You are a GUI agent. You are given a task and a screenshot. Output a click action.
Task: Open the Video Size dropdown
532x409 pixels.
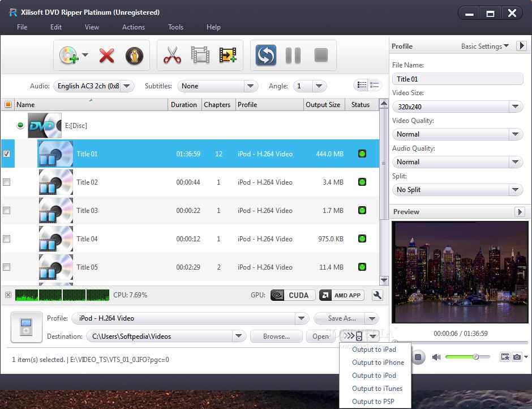click(x=515, y=106)
